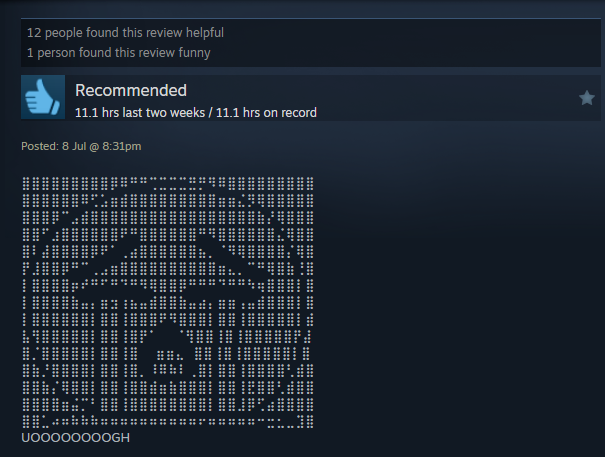Select the '8:31pm' posting time
The image size is (605, 457).
pos(122,146)
